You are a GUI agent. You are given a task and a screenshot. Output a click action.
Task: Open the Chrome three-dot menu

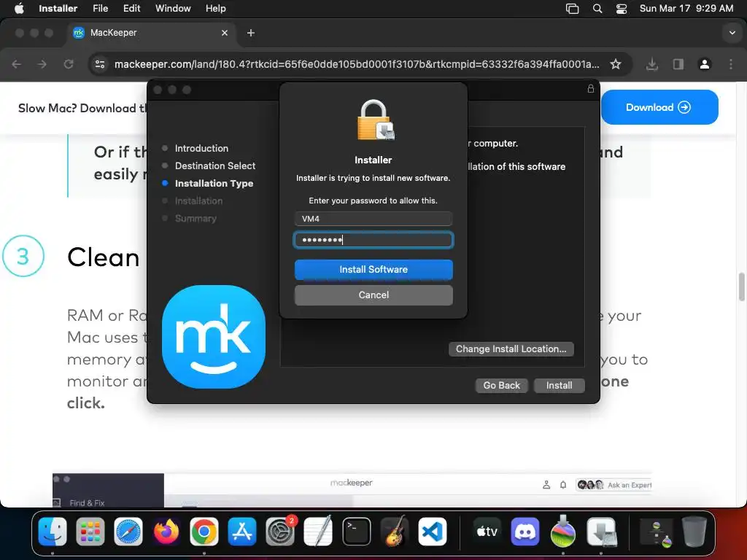point(731,64)
